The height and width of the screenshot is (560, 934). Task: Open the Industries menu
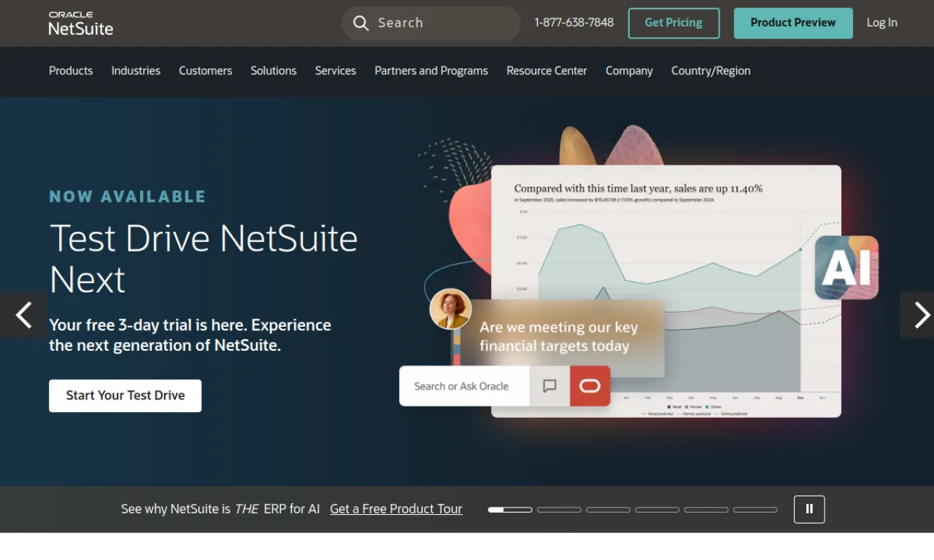[x=136, y=71]
